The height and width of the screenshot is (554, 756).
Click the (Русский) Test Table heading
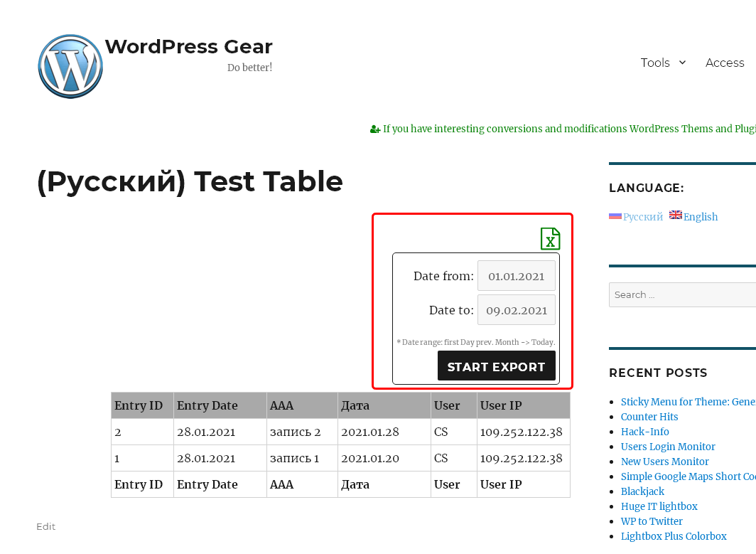[x=190, y=182]
